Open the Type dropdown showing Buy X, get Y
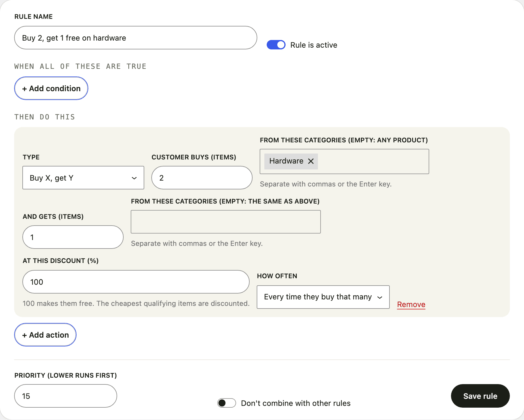The image size is (524, 420). coord(83,178)
